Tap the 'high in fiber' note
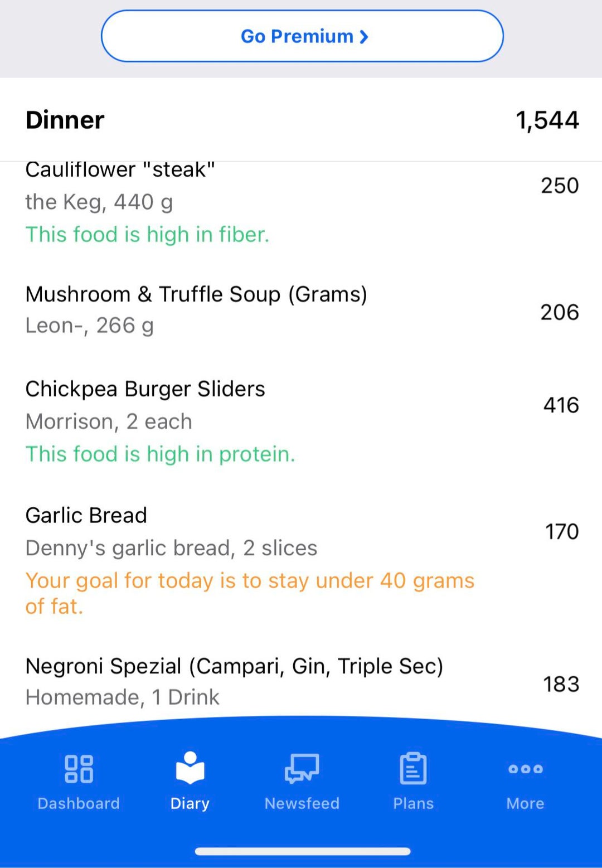The height and width of the screenshot is (868, 602). (x=147, y=235)
